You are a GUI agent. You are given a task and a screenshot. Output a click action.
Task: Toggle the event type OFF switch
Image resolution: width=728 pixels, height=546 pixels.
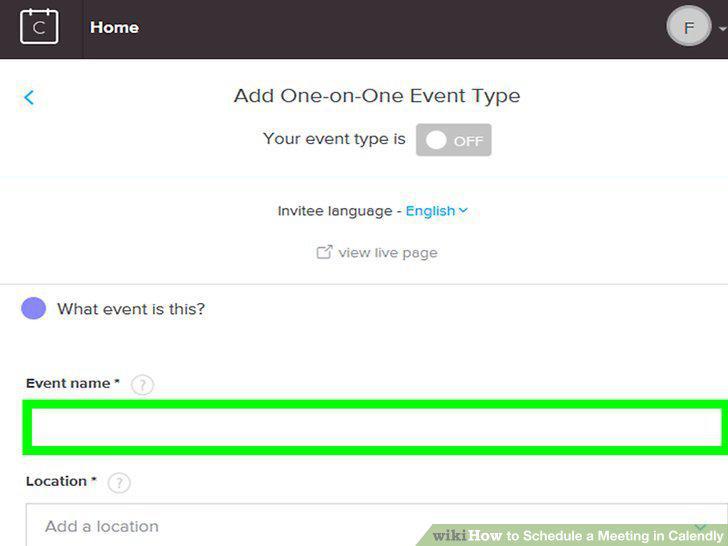point(454,140)
